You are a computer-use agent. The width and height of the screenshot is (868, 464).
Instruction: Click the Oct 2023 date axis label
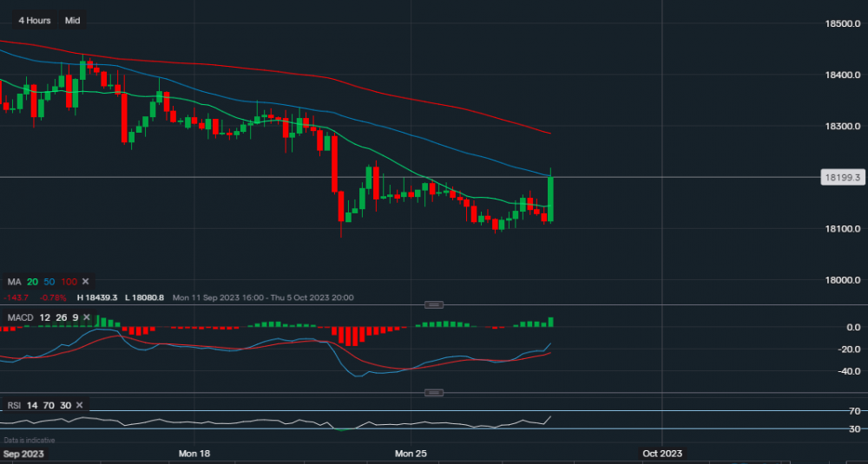(x=661, y=454)
